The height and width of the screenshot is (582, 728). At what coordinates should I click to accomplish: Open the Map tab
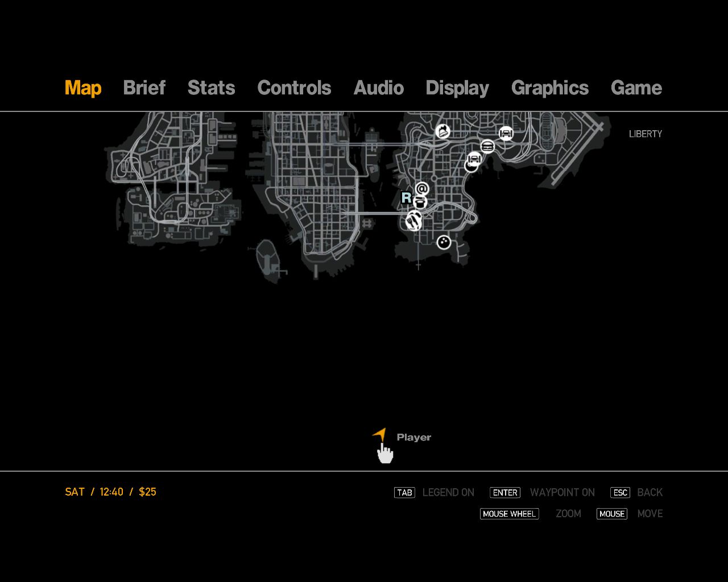coord(83,88)
